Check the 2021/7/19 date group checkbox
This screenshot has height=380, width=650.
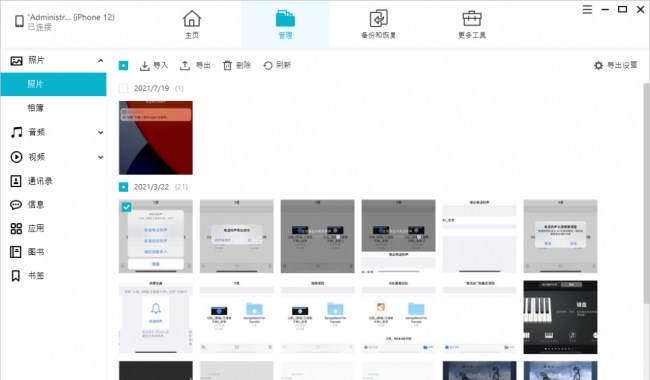point(124,88)
